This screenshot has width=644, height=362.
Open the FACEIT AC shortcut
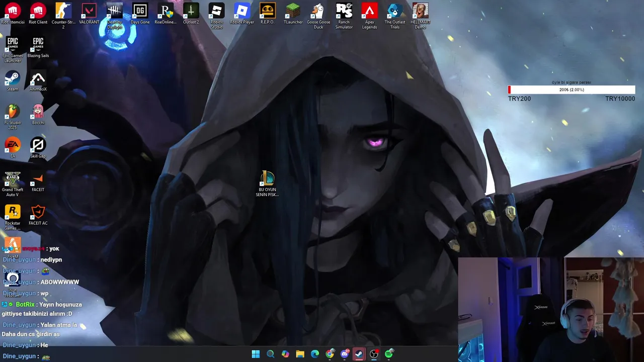[38, 215]
